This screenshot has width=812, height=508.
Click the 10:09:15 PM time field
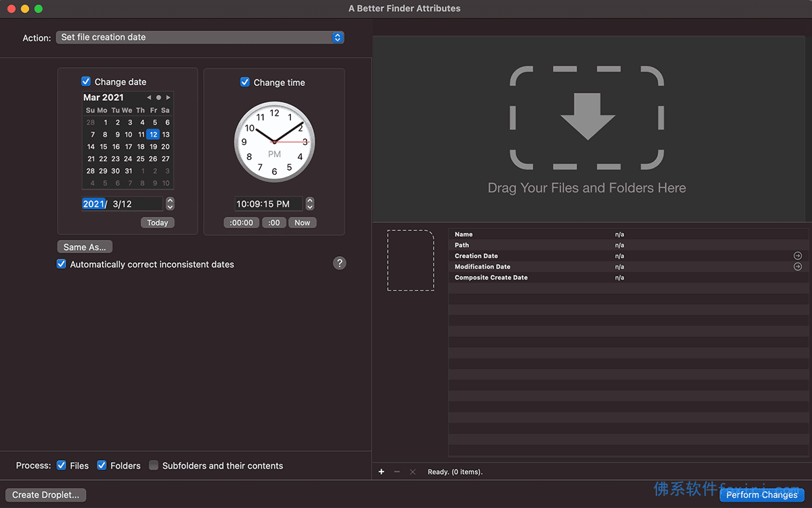point(269,204)
